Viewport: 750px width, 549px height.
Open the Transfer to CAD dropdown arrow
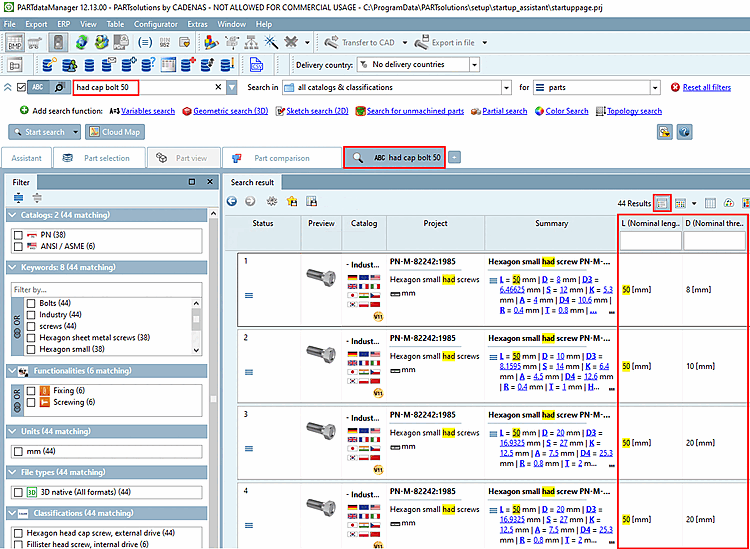[405, 43]
